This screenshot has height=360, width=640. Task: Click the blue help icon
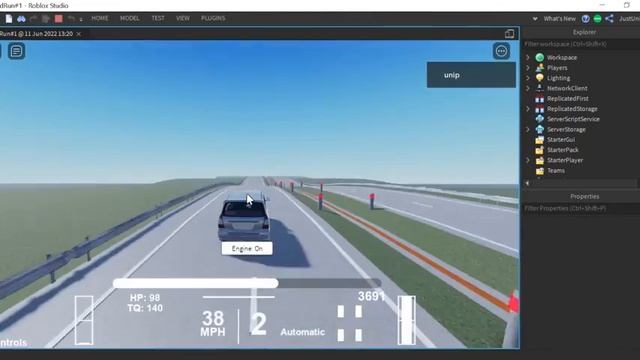(586, 19)
